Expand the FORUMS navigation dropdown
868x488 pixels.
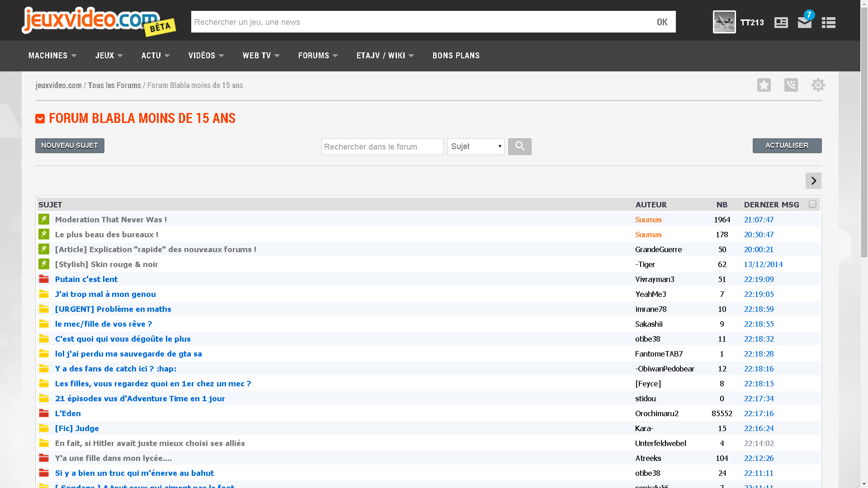(318, 56)
